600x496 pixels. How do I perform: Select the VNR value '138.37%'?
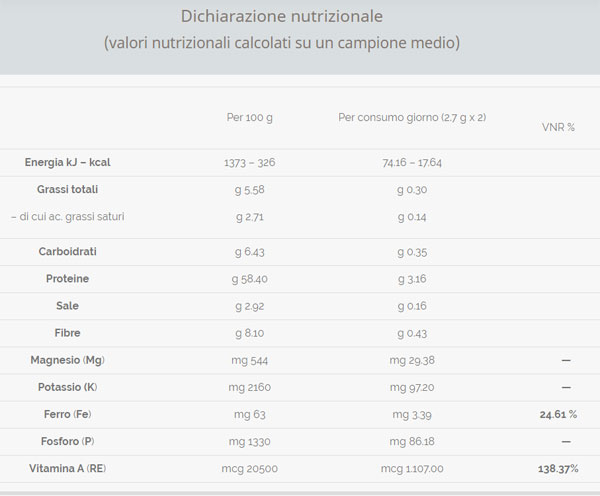click(x=558, y=469)
